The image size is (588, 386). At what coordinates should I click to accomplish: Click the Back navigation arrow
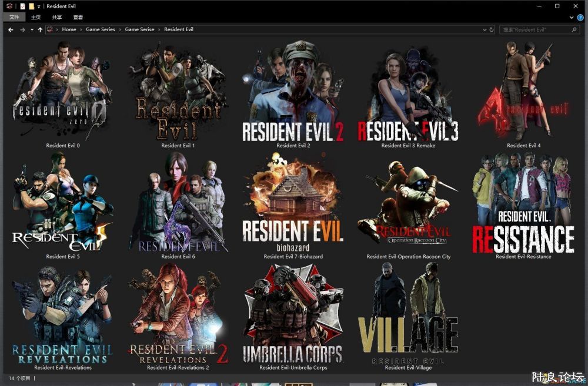(11, 29)
